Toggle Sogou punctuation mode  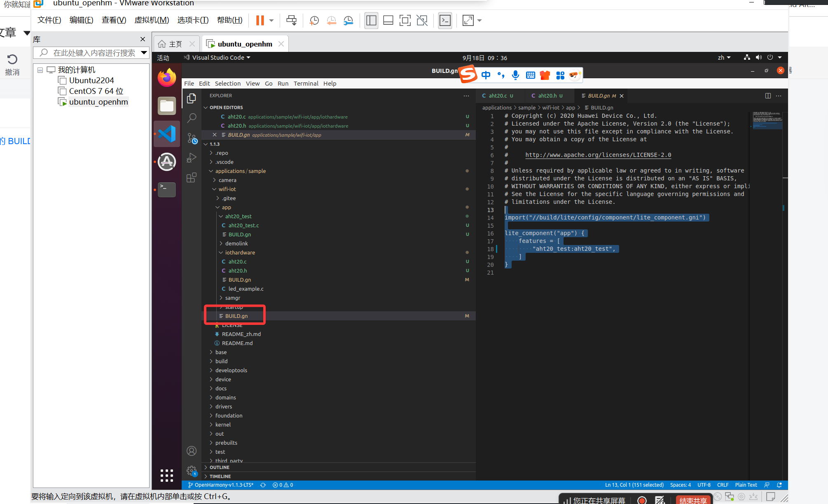(501, 75)
